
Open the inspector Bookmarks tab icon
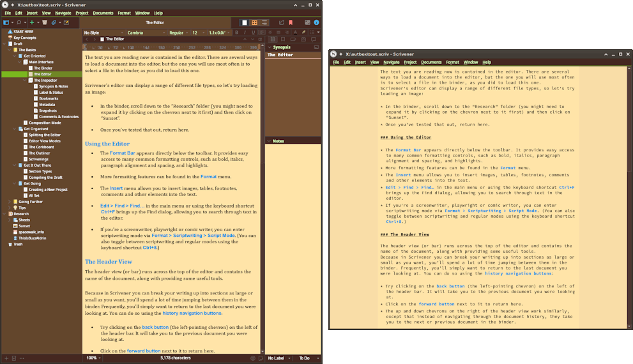click(283, 39)
